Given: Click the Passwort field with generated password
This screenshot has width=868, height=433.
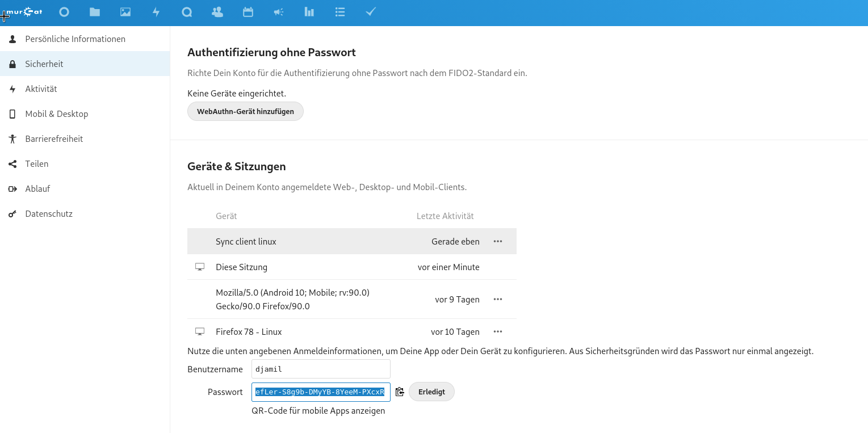Looking at the screenshot, I should pos(320,392).
